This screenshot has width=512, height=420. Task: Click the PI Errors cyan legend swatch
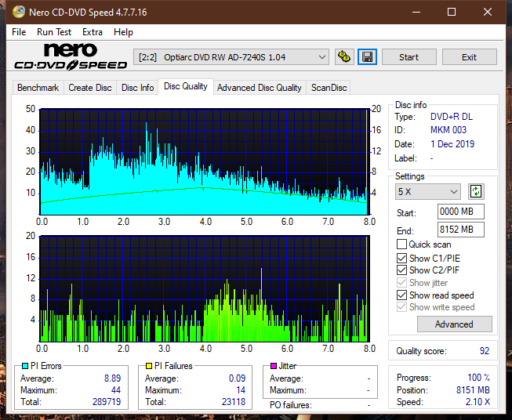pyautogui.click(x=25, y=366)
